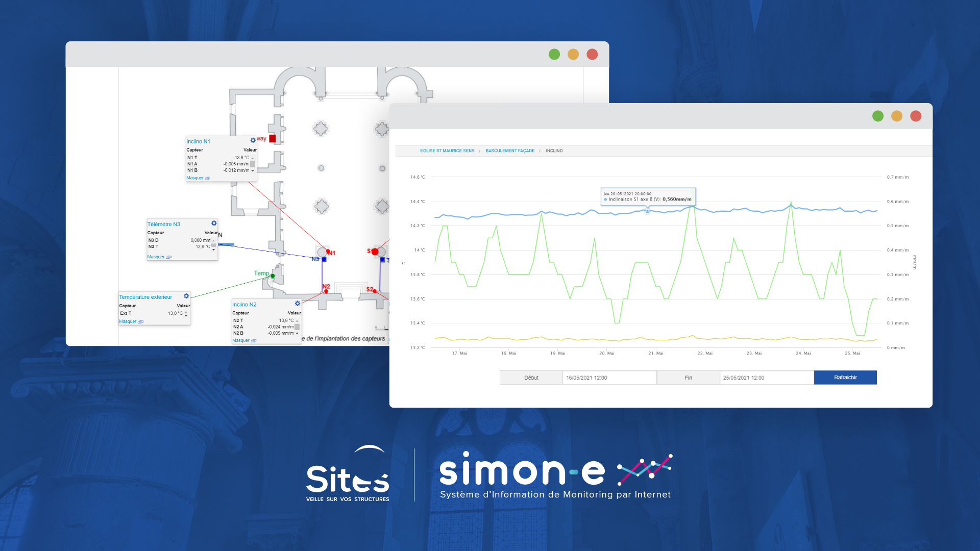The width and height of the screenshot is (980, 551).
Task: Click the blue N3 sensor square
Action: (324, 260)
